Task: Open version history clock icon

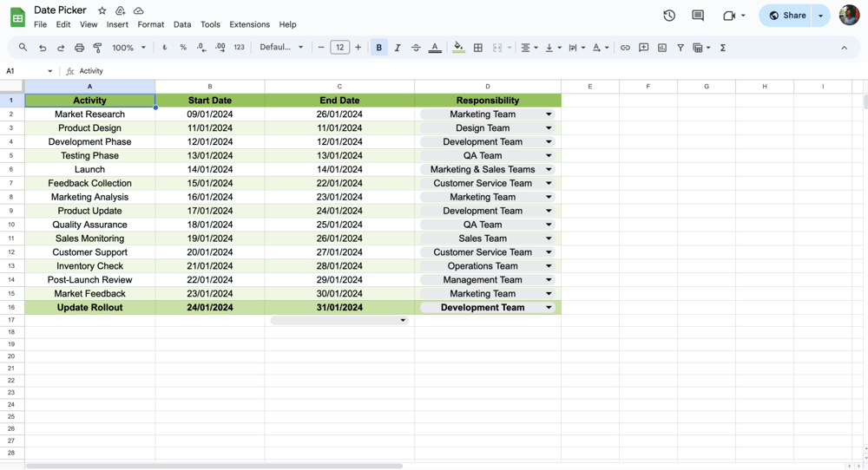Action: pyautogui.click(x=669, y=16)
